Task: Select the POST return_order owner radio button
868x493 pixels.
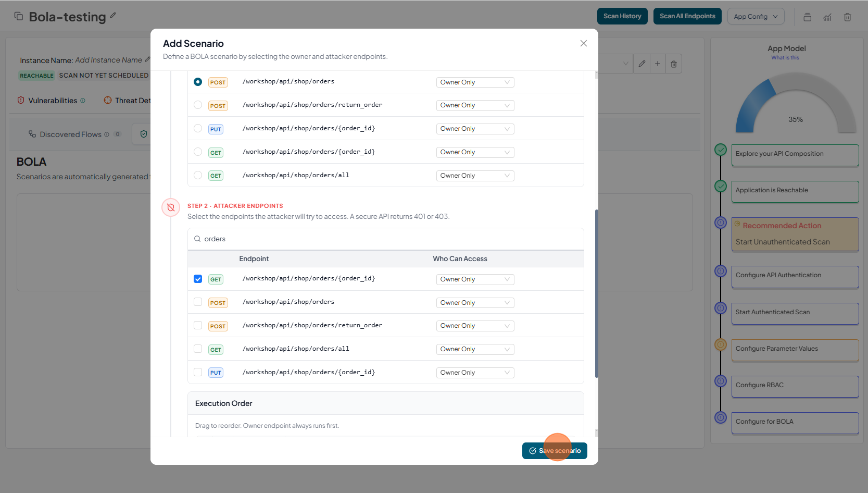Action: 198,105
